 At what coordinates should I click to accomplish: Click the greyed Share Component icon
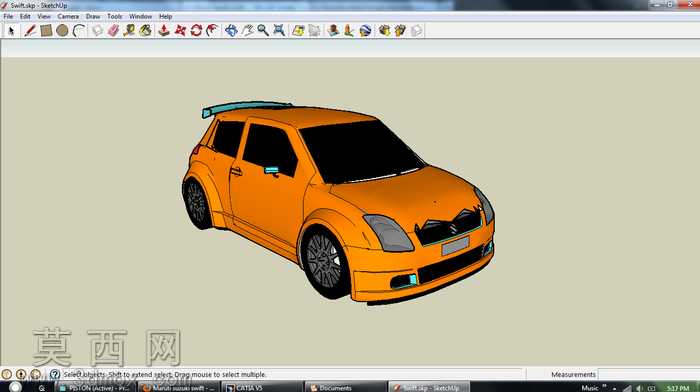click(417, 30)
